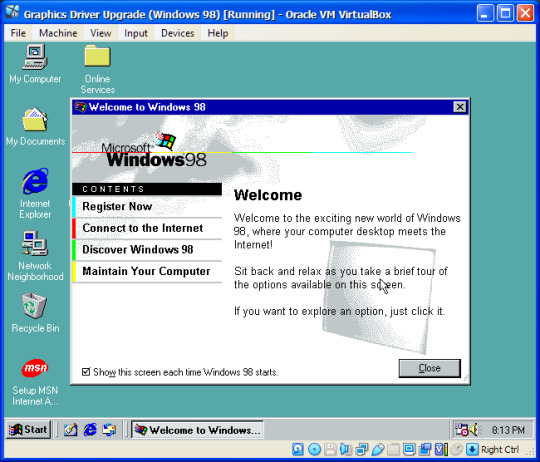Open the My Computer desktop icon
The image size is (540, 462).
[x=35, y=64]
